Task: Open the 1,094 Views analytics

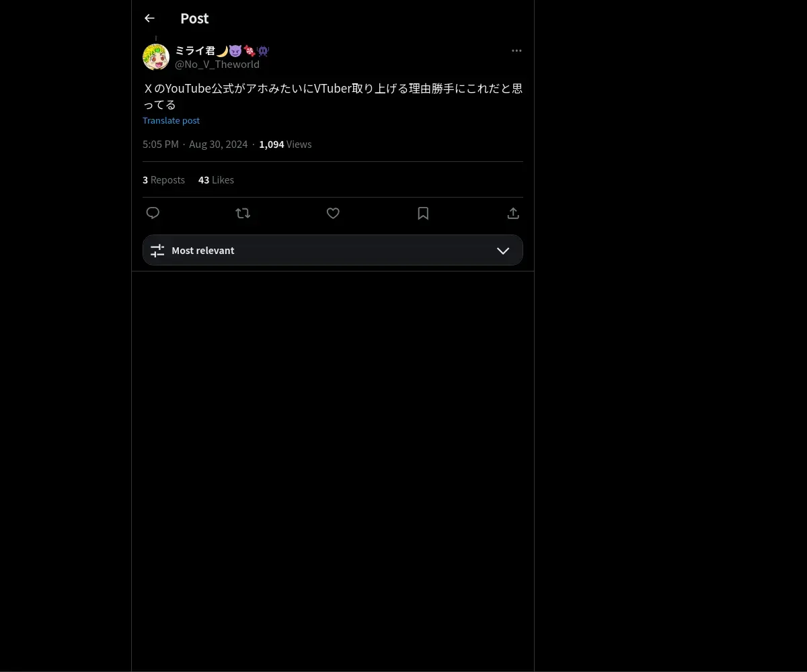Action: coord(285,144)
